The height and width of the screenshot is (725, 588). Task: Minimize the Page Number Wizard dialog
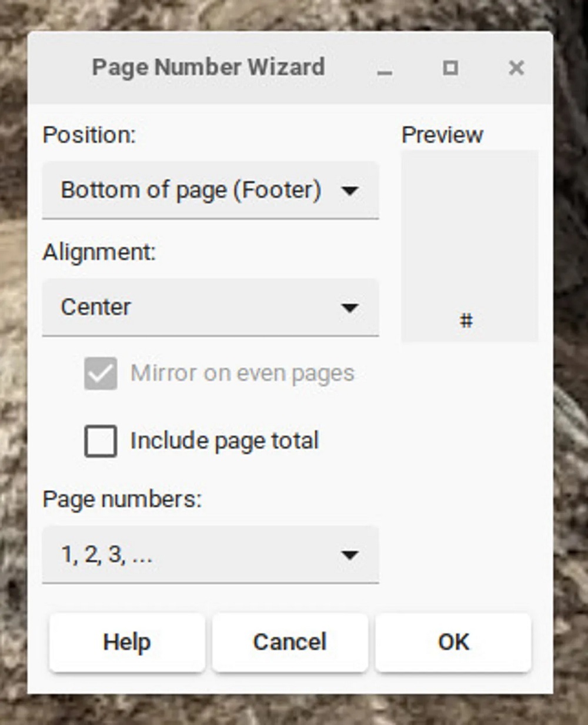click(385, 69)
